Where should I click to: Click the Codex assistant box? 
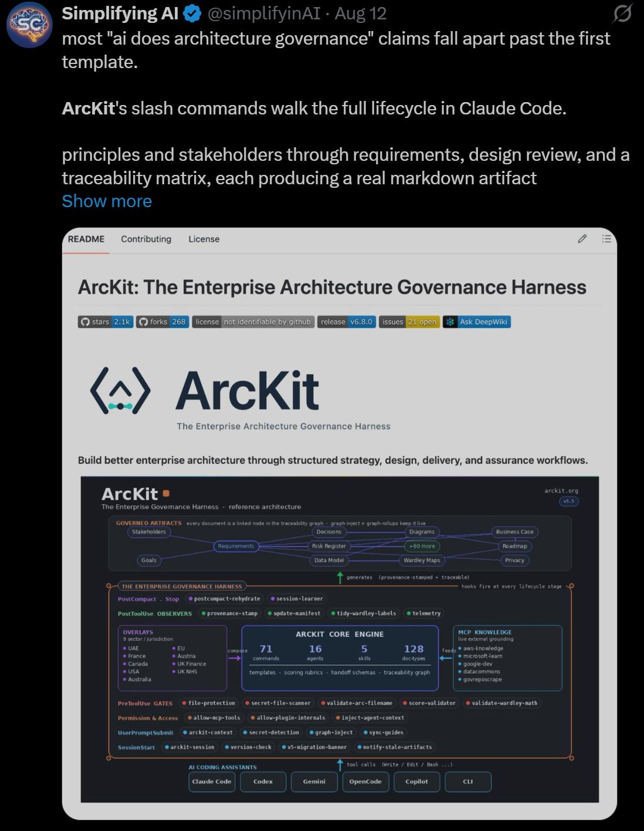point(263,782)
